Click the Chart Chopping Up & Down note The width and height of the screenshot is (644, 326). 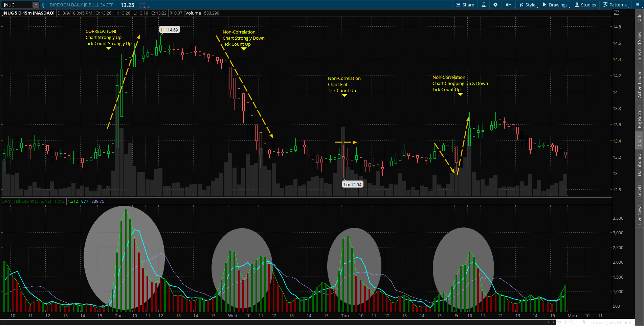pyautogui.click(x=460, y=83)
